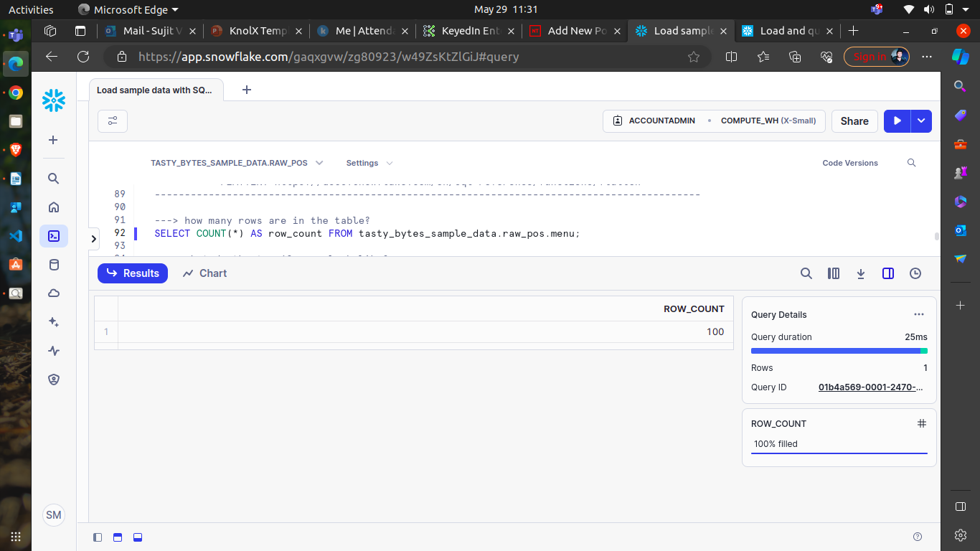Toggle the object browser filter panel

[113, 121]
